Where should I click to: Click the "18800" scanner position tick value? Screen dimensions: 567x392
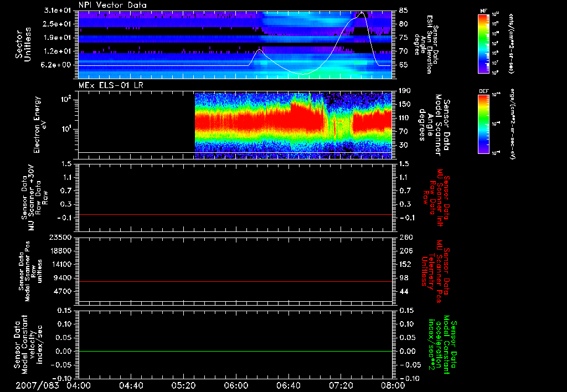click(60, 251)
